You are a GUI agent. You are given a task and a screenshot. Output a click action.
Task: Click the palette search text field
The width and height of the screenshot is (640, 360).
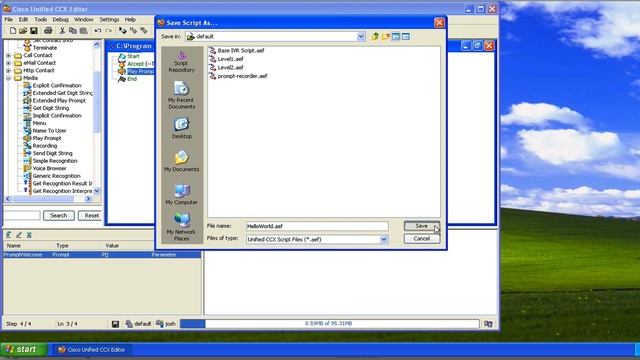[x=22, y=216]
